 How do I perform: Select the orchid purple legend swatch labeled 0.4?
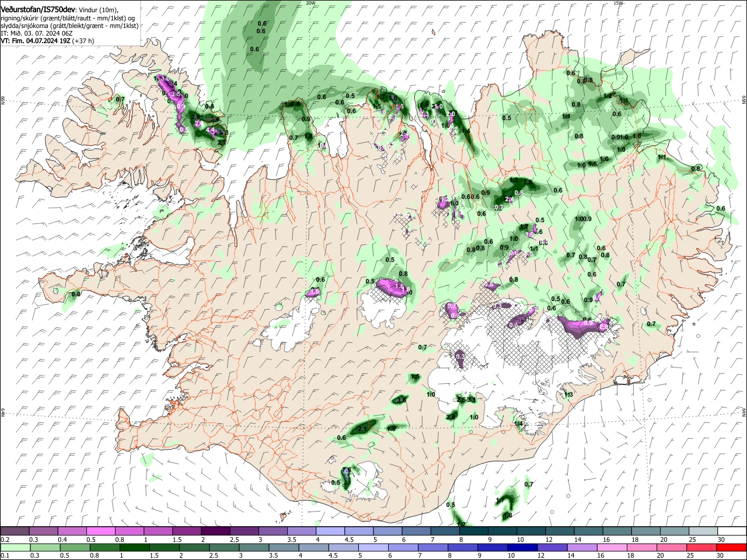pyautogui.click(x=72, y=531)
